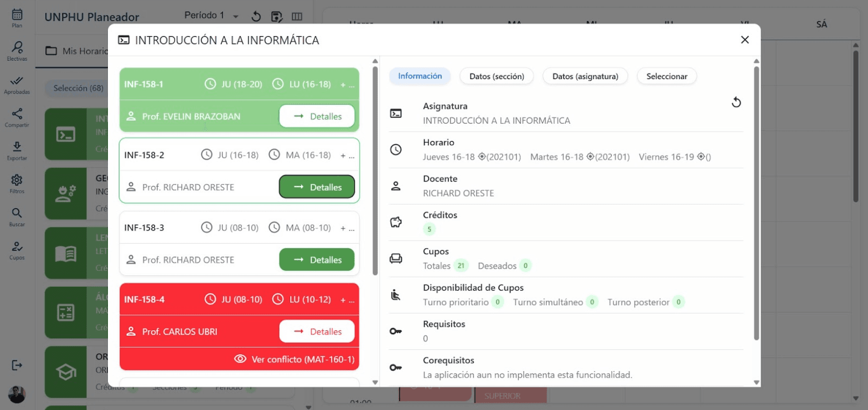Click clock icon beside LU (16-18)
The width and height of the screenshot is (868, 410).
(x=278, y=84)
